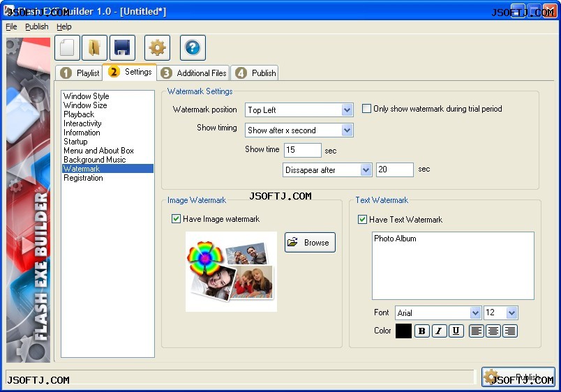The width and height of the screenshot is (561, 392).
Task: Click the black text Color swatch
Action: pyautogui.click(x=403, y=331)
